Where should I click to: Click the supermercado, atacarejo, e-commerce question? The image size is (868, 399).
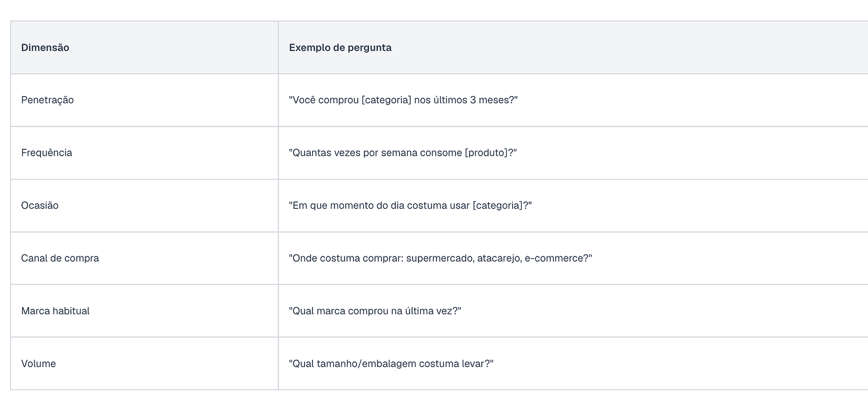point(441,258)
